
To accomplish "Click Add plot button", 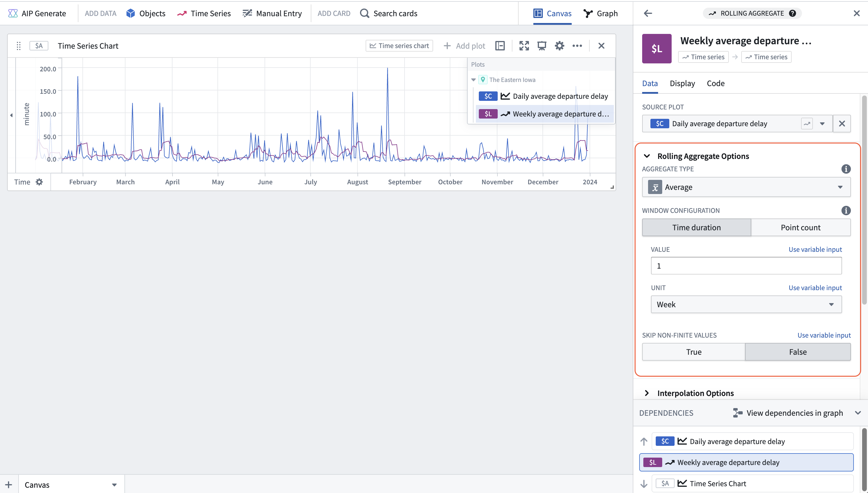I will (x=464, y=46).
